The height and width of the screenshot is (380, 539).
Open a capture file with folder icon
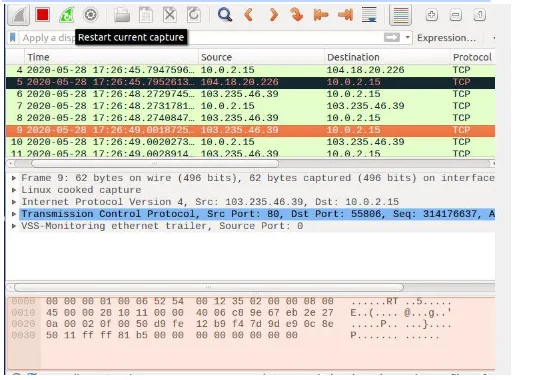point(122,15)
